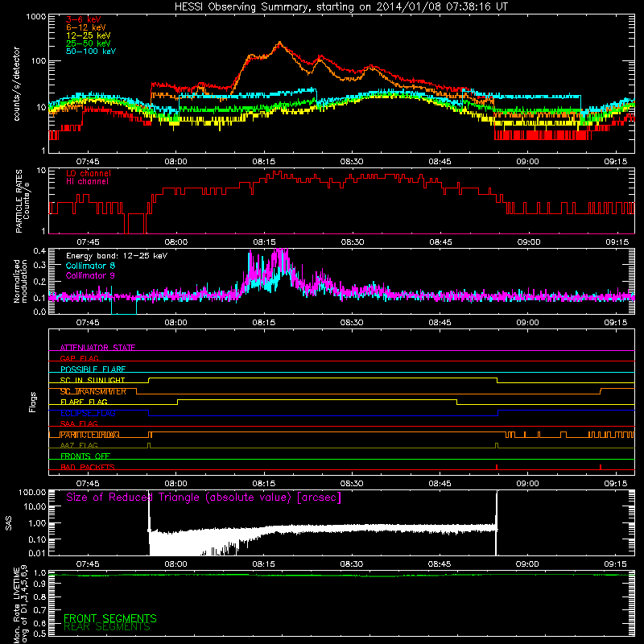Click the GAP FLAG label
The height and width of the screenshot is (644, 644).
pyautogui.click(x=79, y=358)
